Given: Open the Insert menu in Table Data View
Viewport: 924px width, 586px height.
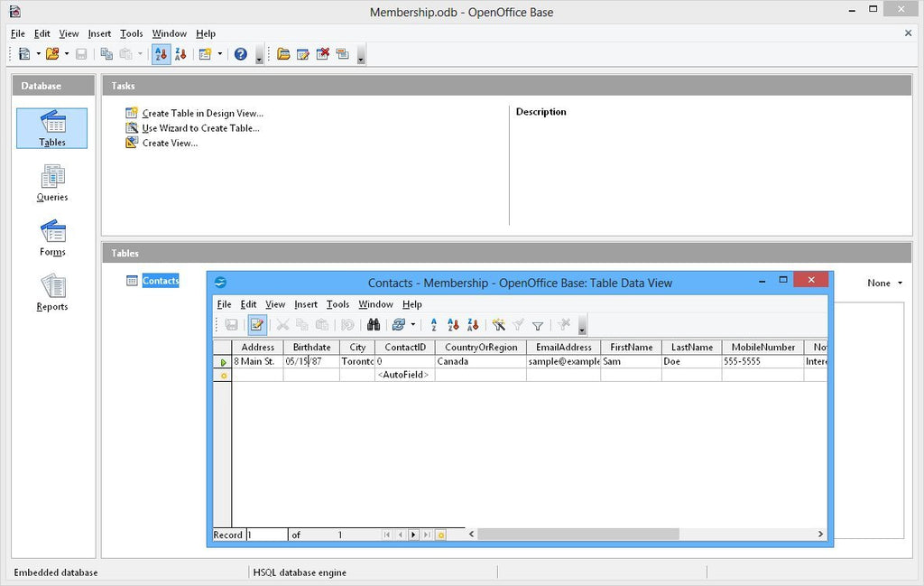Looking at the screenshot, I should click(x=307, y=304).
